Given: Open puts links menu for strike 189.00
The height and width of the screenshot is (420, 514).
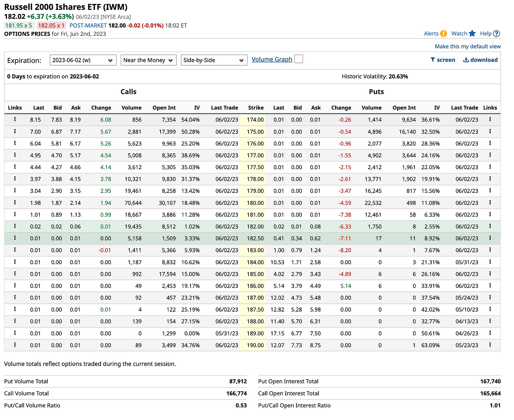Looking at the screenshot, I should (490, 333).
